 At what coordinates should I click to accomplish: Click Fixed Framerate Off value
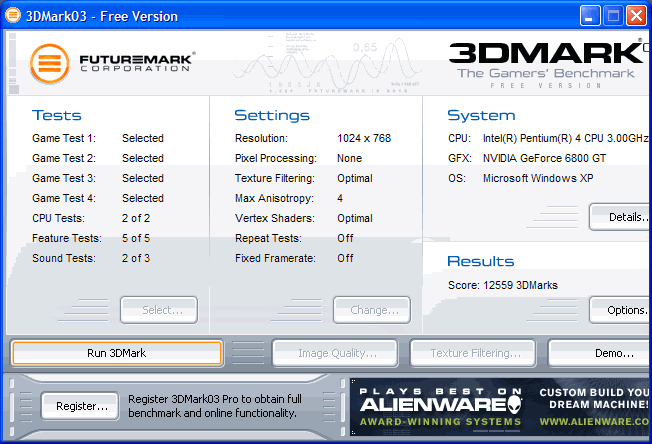coord(345,258)
